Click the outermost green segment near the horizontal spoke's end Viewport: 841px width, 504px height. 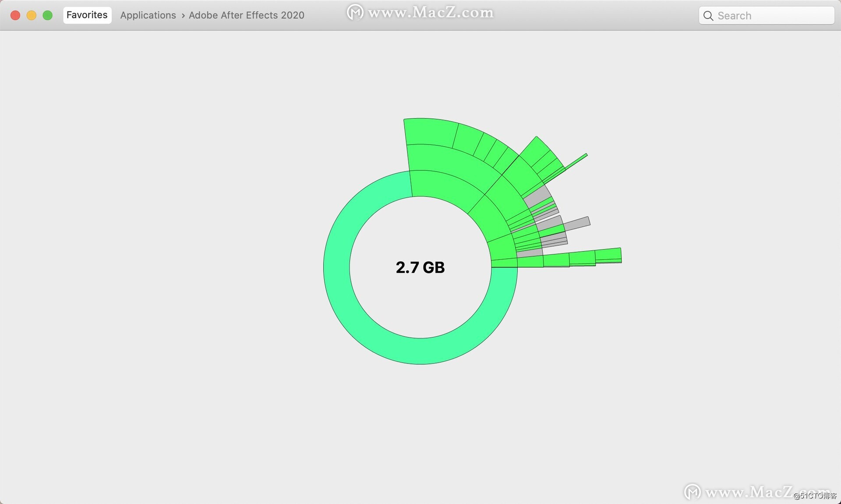(x=608, y=254)
